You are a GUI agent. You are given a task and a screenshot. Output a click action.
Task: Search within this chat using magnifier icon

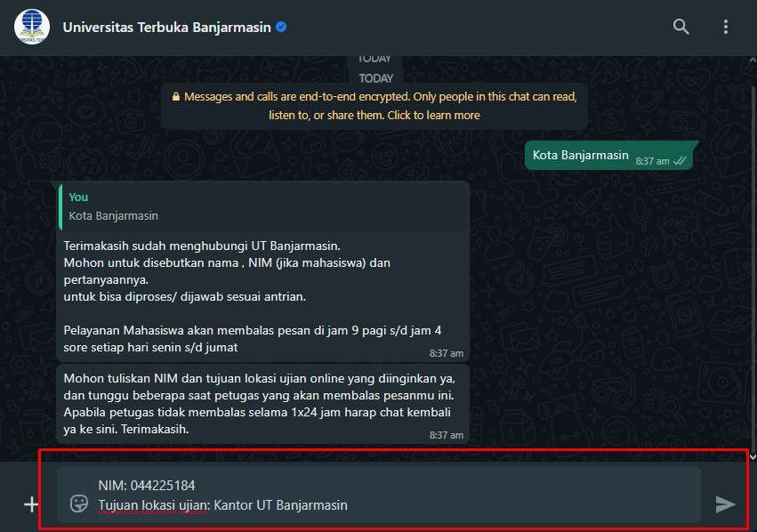(680, 27)
